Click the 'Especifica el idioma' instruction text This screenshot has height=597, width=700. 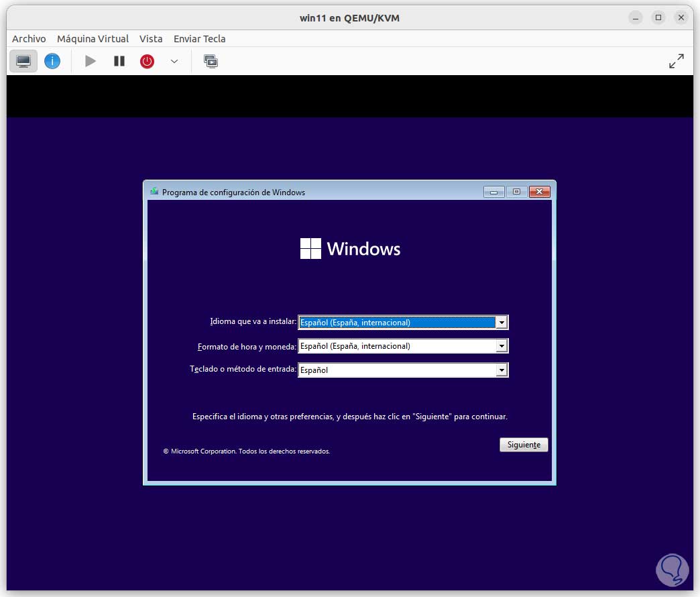(x=349, y=417)
